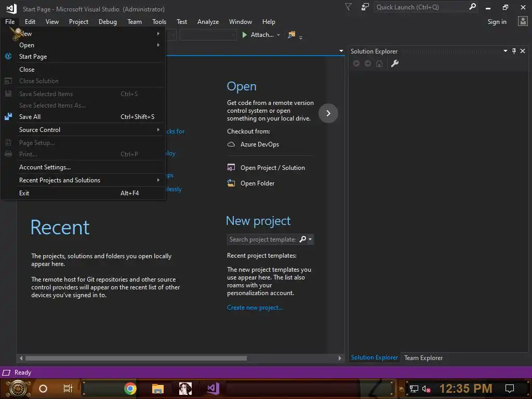Click the Visual Studio taskbar icon
The width and height of the screenshot is (532, 399).
[214, 389]
